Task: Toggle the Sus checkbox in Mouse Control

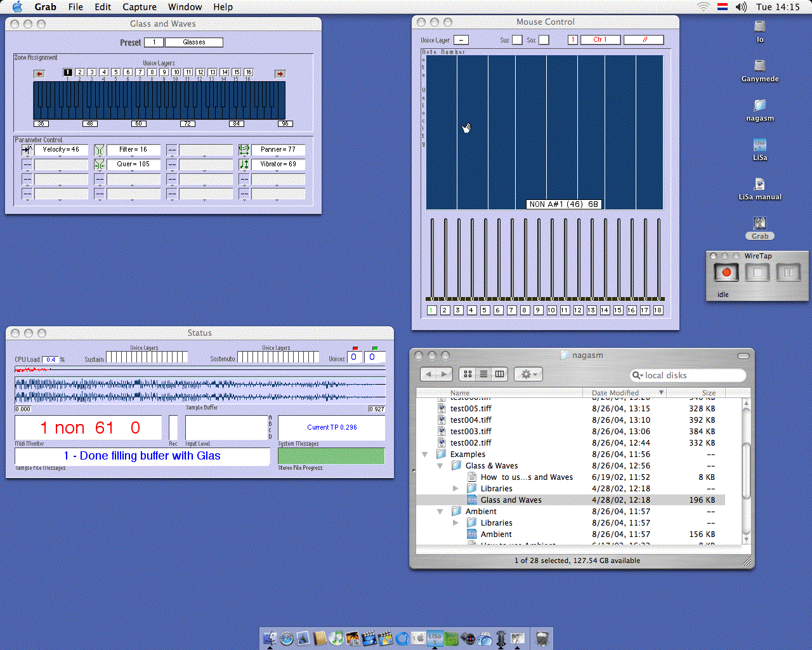Action: coord(517,40)
